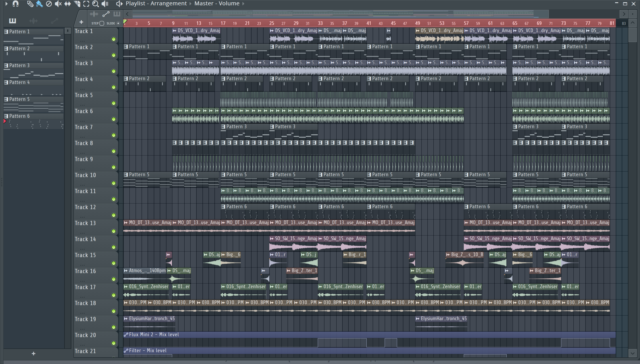Mute Track 12 with its green LED
The image size is (640, 364).
[114, 215]
